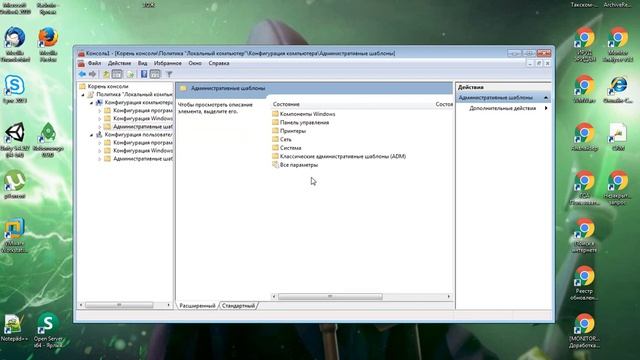The image size is (640, 360).
Task: Open the Справка menu
Action: 219,63
